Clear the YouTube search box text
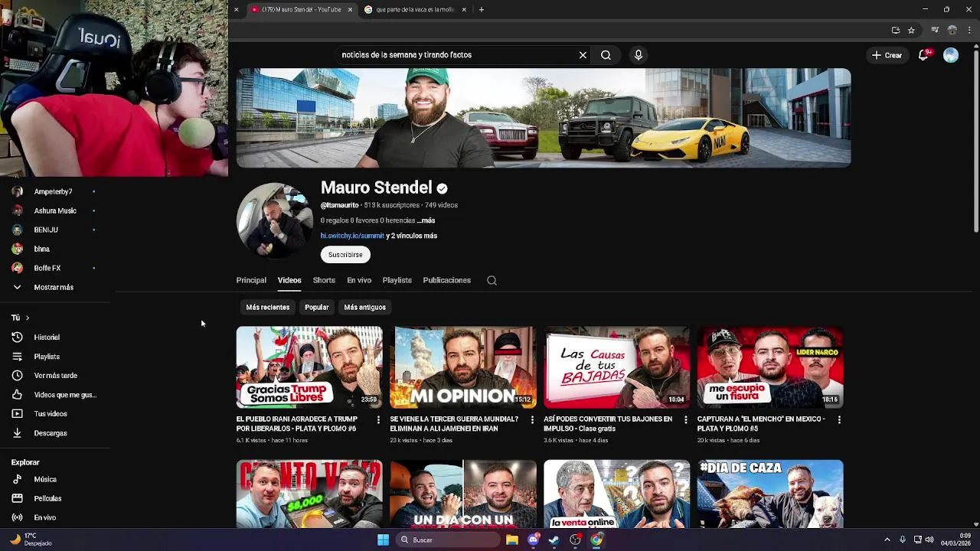This screenshot has width=980, height=551. point(583,55)
